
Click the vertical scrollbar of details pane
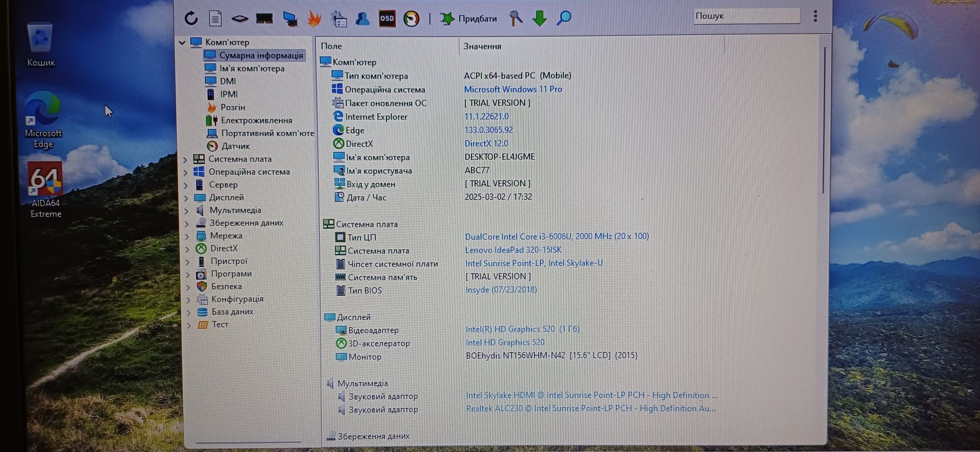[x=825, y=120]
